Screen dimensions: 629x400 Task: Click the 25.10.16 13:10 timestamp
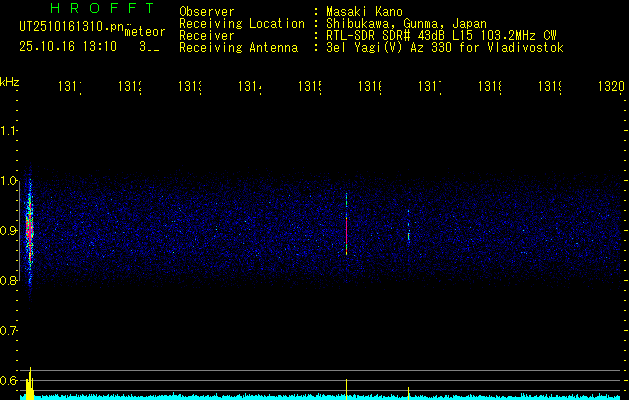click(68, 46)
